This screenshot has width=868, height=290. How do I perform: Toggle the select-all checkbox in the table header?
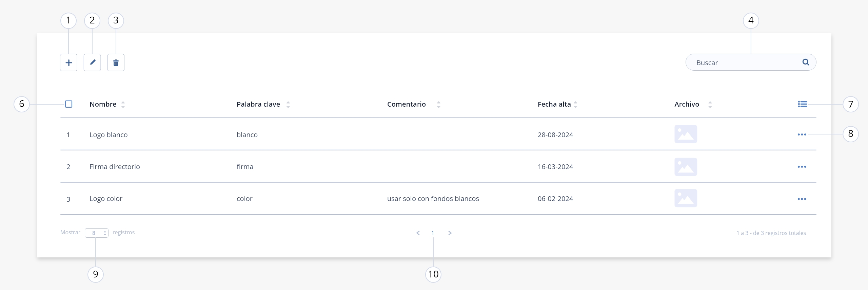click(x=68, y=104)
